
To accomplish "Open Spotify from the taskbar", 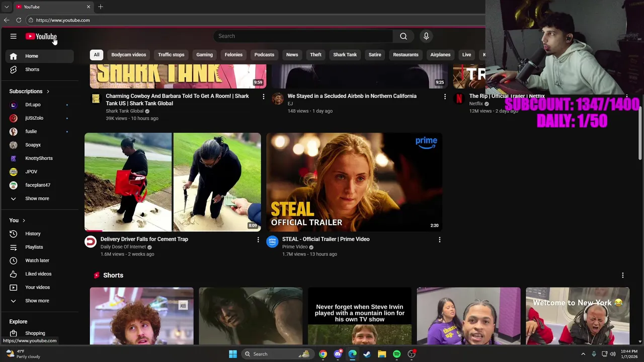I will (397, 354).
